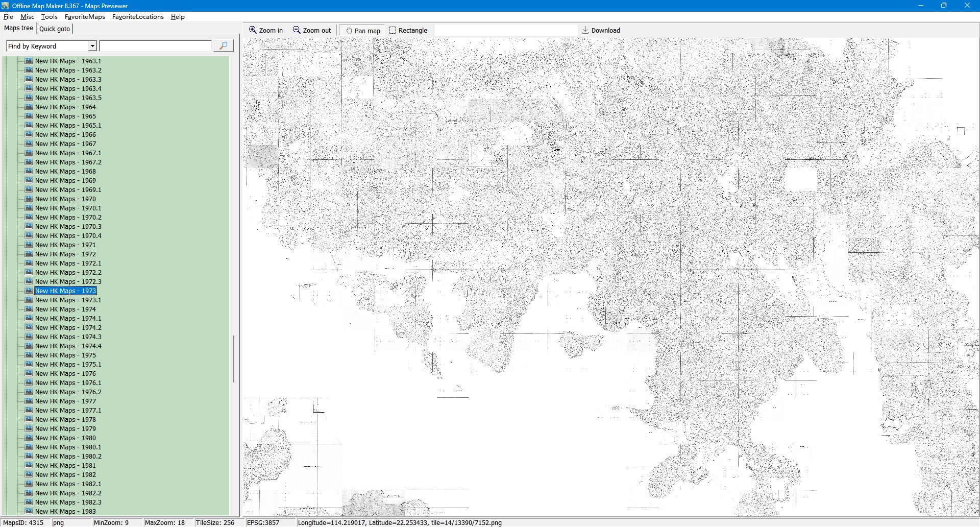Open the File menu
This screenshot has width=980, height=527.
pyautogui.click(x=8, y=17)
